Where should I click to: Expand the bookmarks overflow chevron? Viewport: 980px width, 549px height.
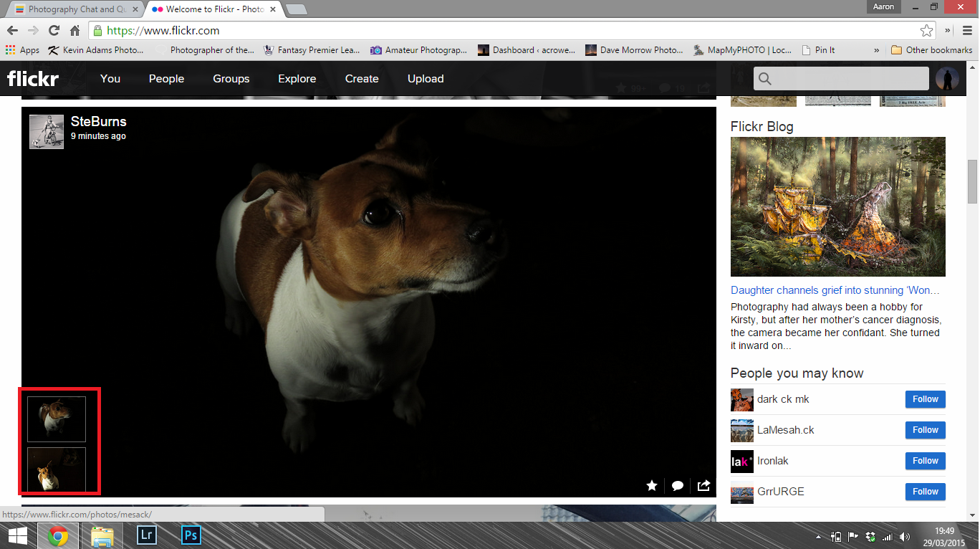876,50
